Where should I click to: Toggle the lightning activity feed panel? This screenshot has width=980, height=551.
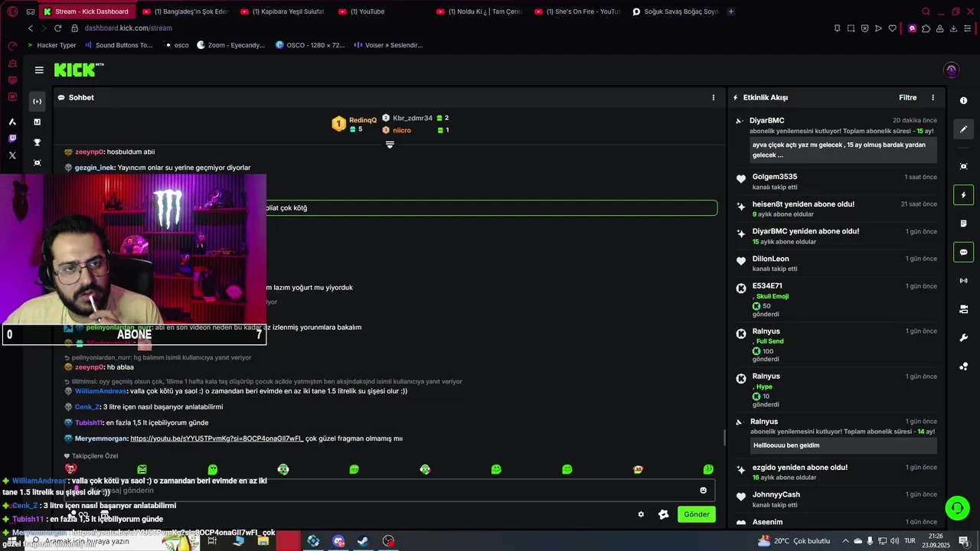(x=963, y=195)
